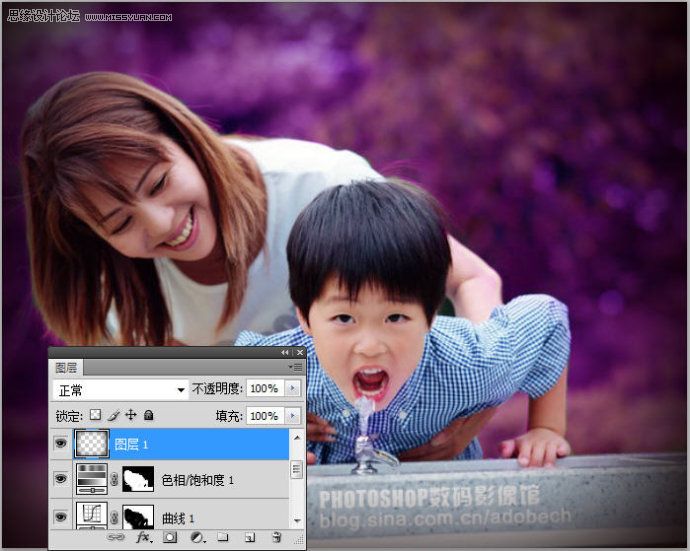Toggle visibility of 色相/饱和度 1 layer

click(x=61, y=478)
